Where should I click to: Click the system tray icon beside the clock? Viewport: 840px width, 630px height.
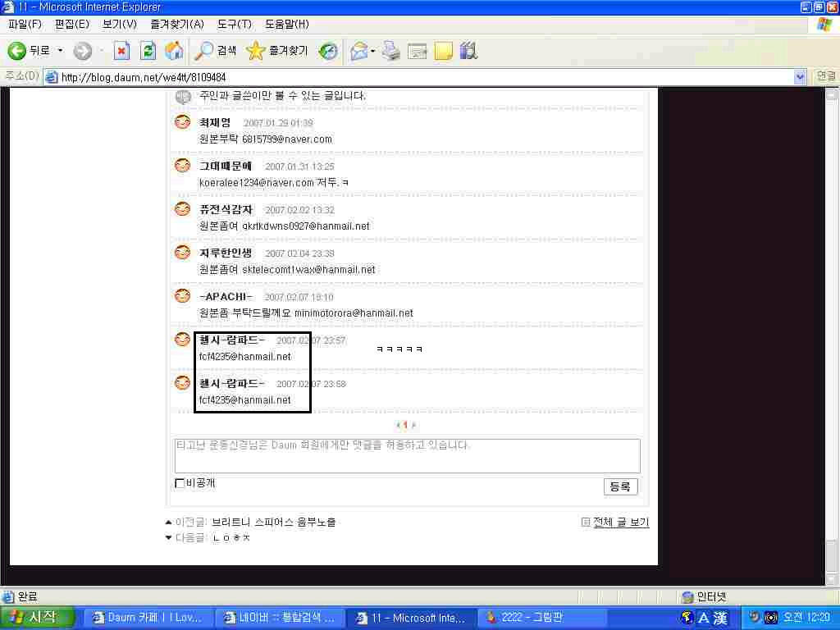(x=771, y=618)
